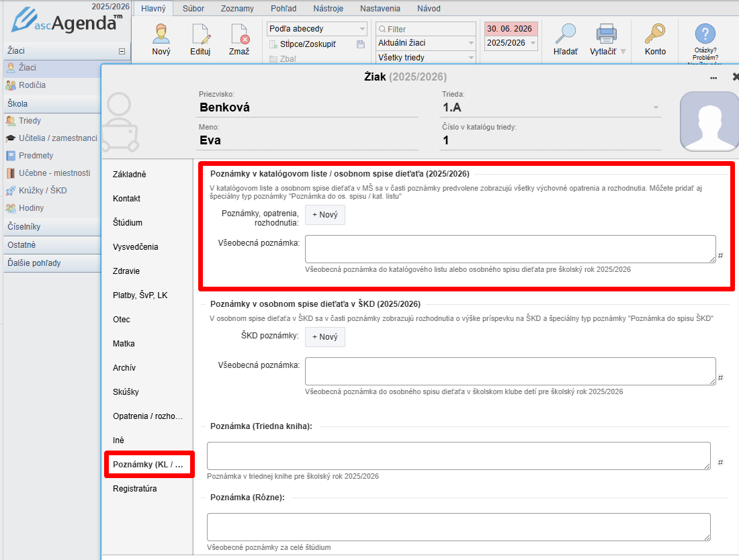Click the Poznámka (Rôzne) text area
Image resolution: width=739 pixels, height=560 pixels.
tap(459, 527)
